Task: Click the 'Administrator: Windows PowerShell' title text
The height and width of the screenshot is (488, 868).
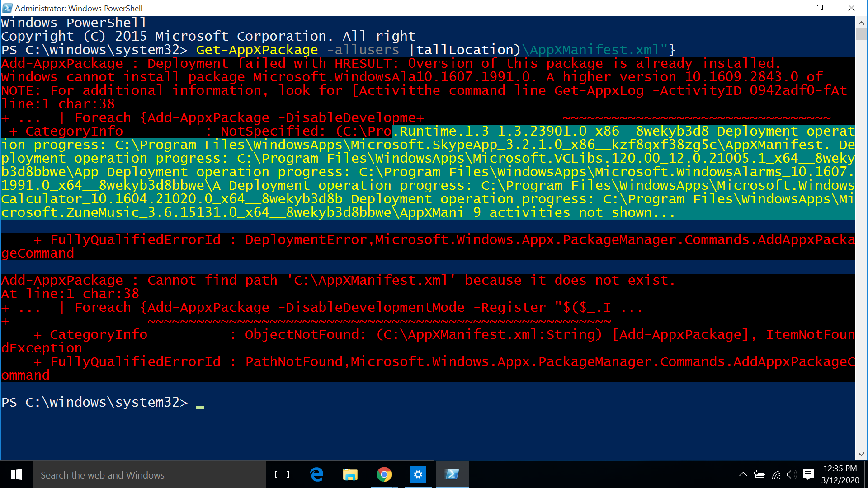Action: pos(79,8)
